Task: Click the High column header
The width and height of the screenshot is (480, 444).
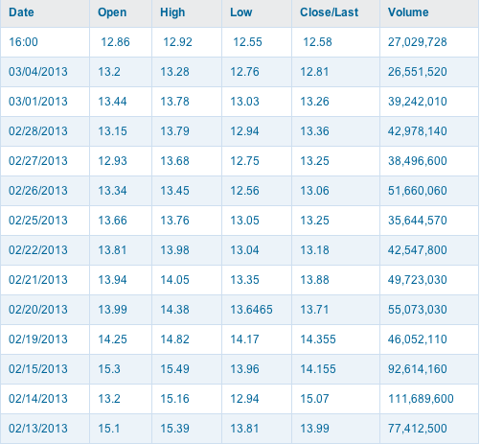Action: coord(172,12)
